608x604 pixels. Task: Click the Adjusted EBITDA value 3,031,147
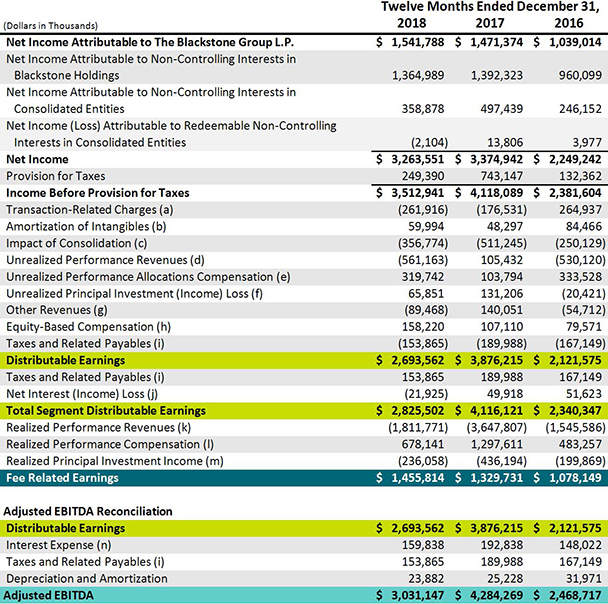pos(418,595)
